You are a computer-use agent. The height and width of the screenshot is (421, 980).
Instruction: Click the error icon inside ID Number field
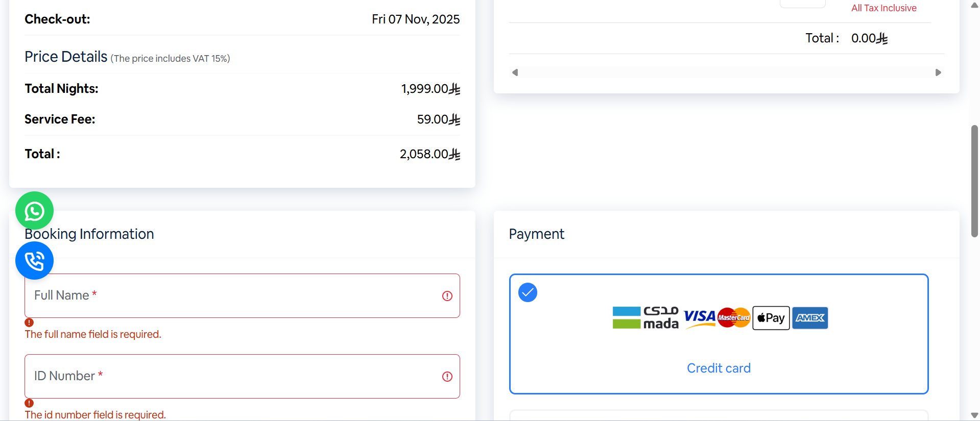pyautogui.click(x=447, y=377)
